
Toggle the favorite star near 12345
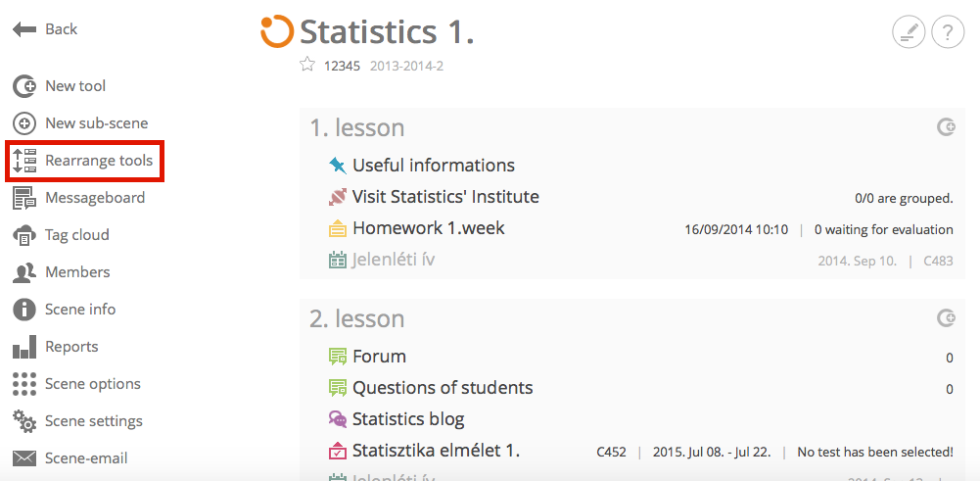pyautogui.click(x=306, y=65)
